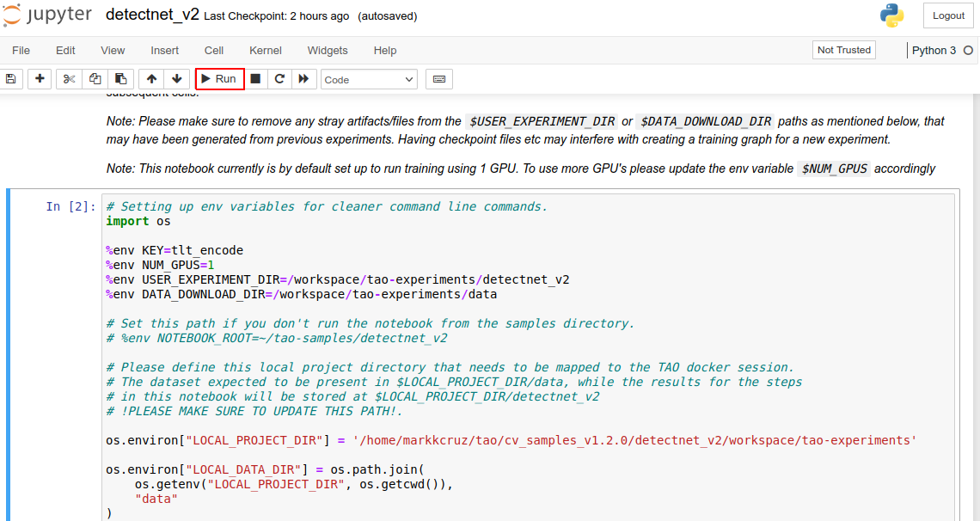Image resolution: width=980 pixels, height=521 pixels.
Task: Insert cell below with plus icon
Action: [x=40, y=79]
